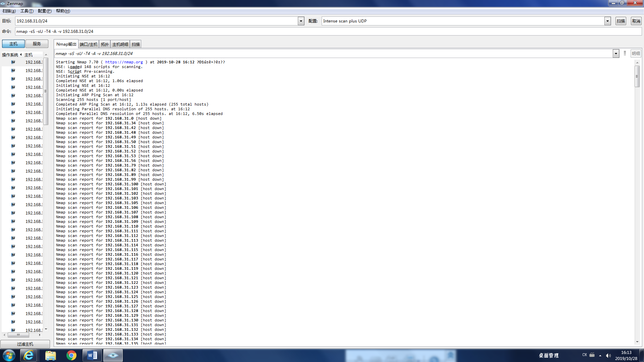Click the OS icon of the first host row

(x=13, y=62)
